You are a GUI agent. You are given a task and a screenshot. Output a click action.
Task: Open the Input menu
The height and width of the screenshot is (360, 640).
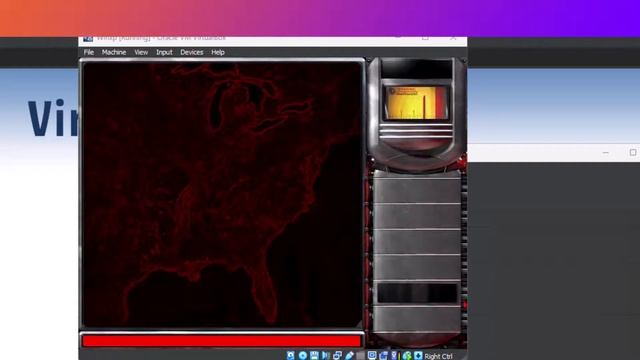(164, 52)
